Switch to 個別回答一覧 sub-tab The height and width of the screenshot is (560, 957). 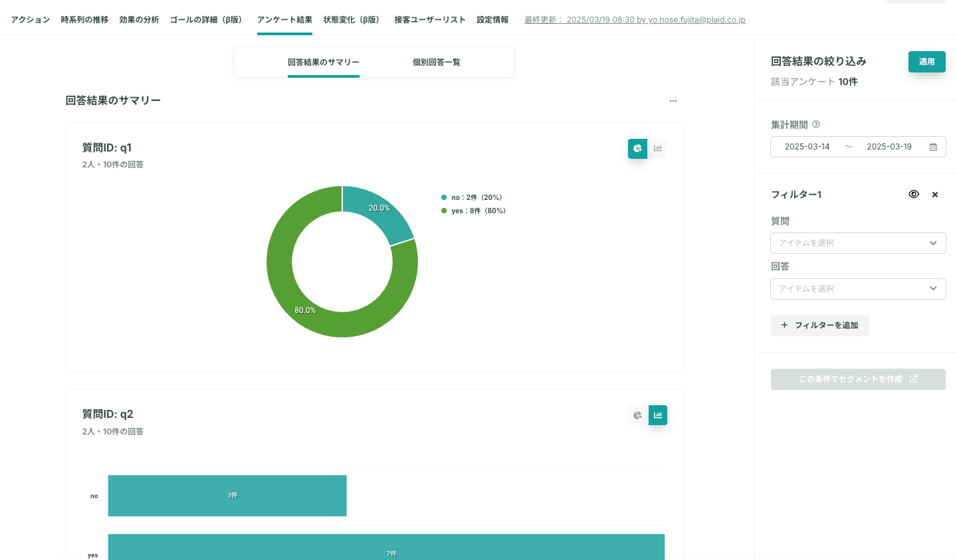click(437, 62)
